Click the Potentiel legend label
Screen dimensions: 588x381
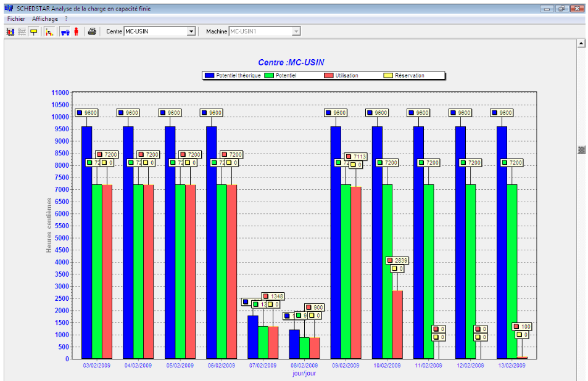286,75
